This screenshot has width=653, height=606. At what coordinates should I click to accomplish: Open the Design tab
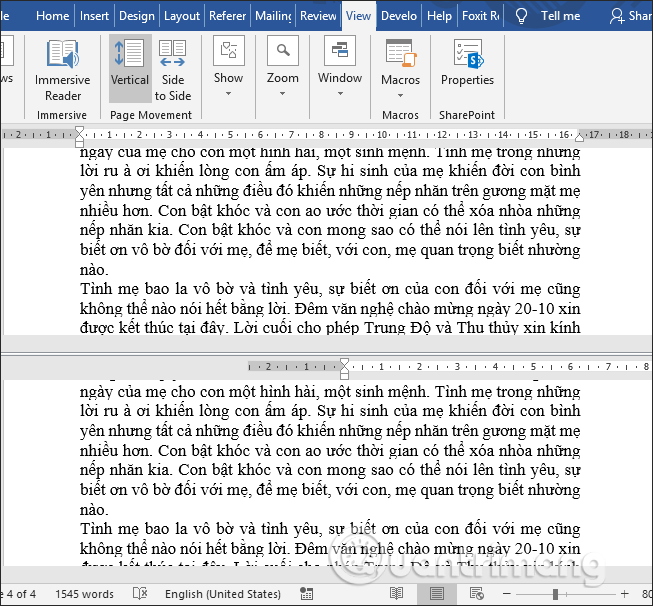137,16
